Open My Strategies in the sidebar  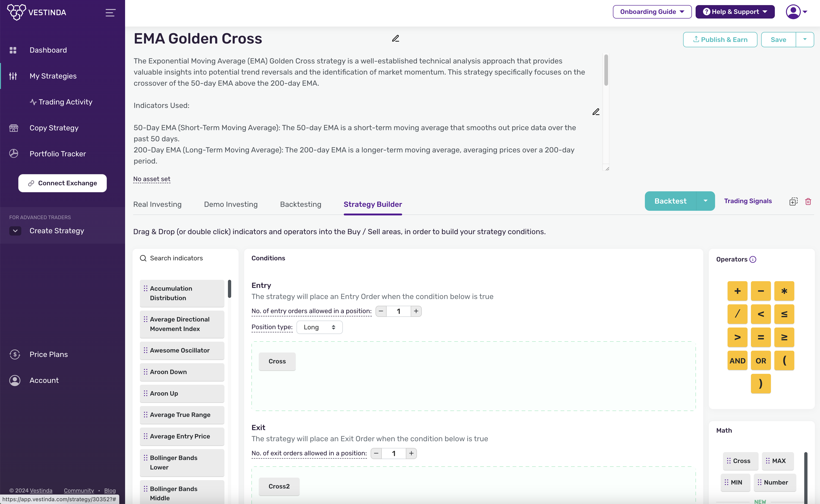[x=53, y=76]
